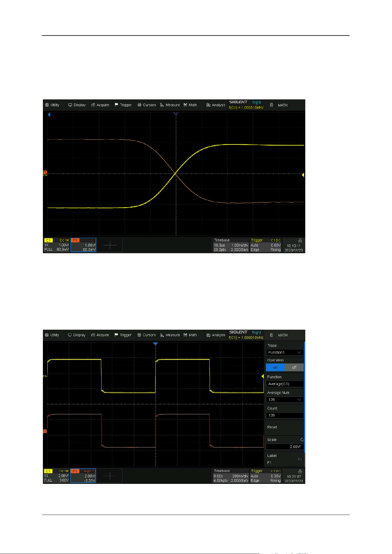Select the C1 channel box showing 3.60V
Viewport: 392px width, 554px height.
pos(57,476)
